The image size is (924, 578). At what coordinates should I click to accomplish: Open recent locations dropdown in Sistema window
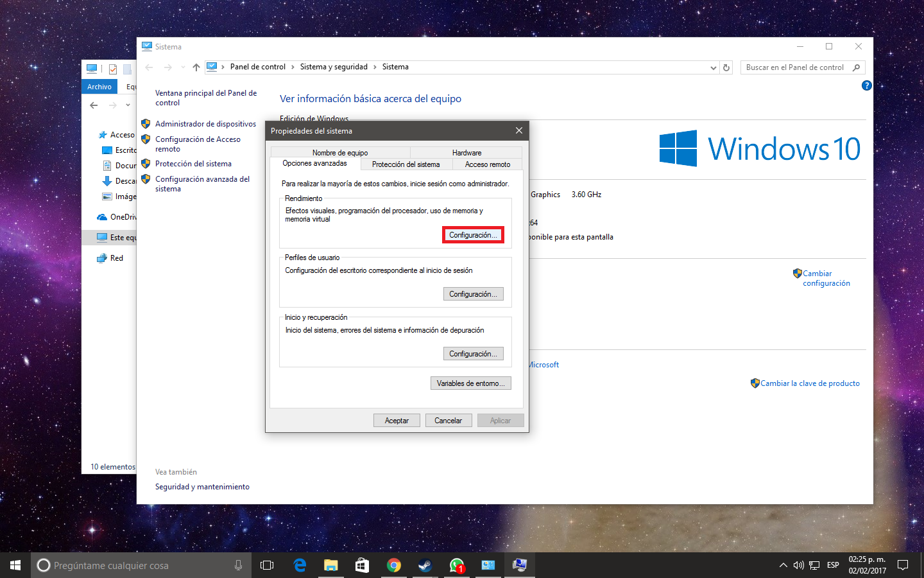(183, 67)
